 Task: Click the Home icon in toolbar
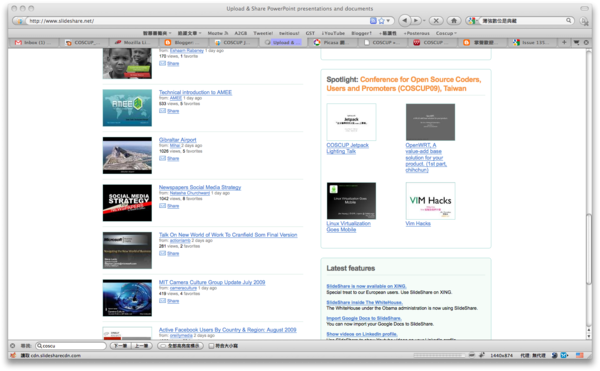coord(454,21)
